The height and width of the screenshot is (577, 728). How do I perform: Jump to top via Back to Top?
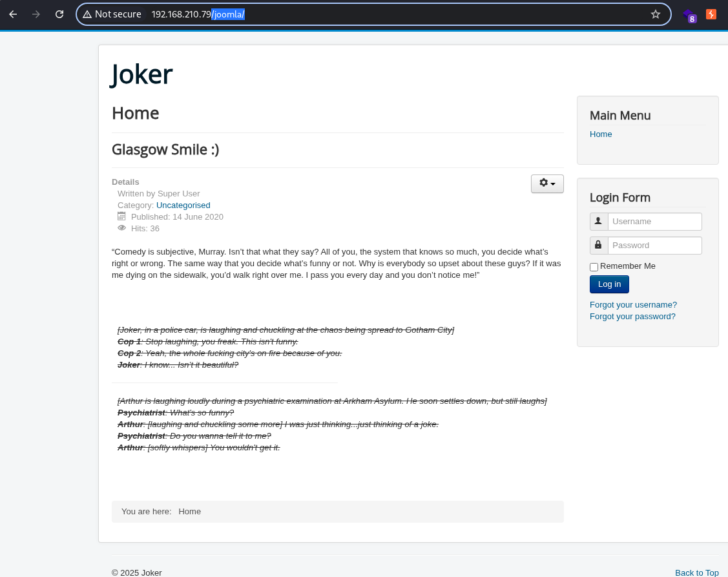pos(696,573)
